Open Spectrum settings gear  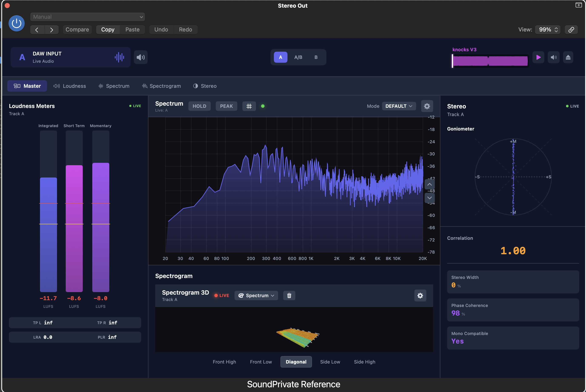(x=427, y=106)
